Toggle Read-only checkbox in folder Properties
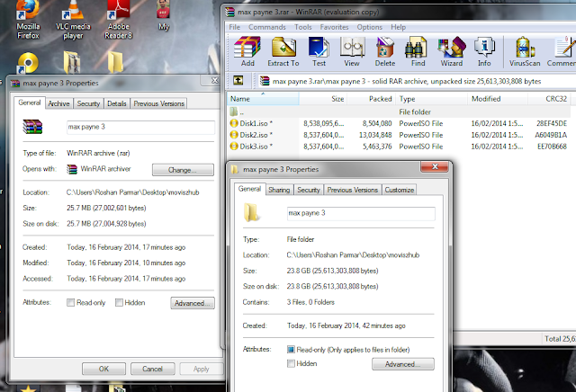This screenshot has height=392, width=576. 291,350
